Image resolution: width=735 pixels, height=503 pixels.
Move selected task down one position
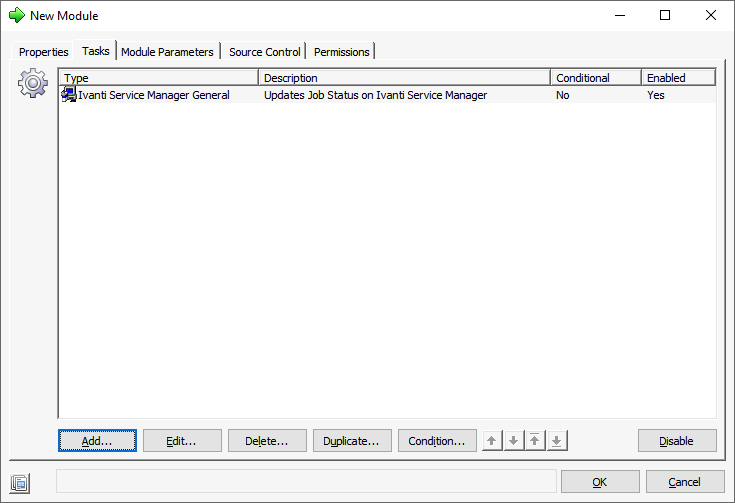[513, 441]
